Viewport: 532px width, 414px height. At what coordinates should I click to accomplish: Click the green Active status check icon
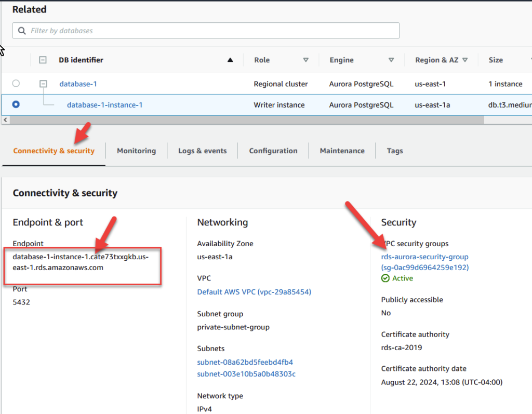click(385, 278)
